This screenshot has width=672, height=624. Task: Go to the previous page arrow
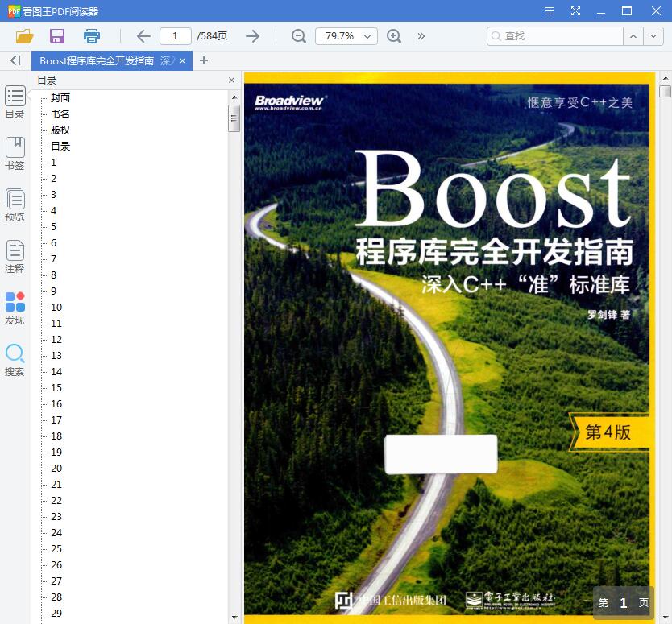(143, 36)
